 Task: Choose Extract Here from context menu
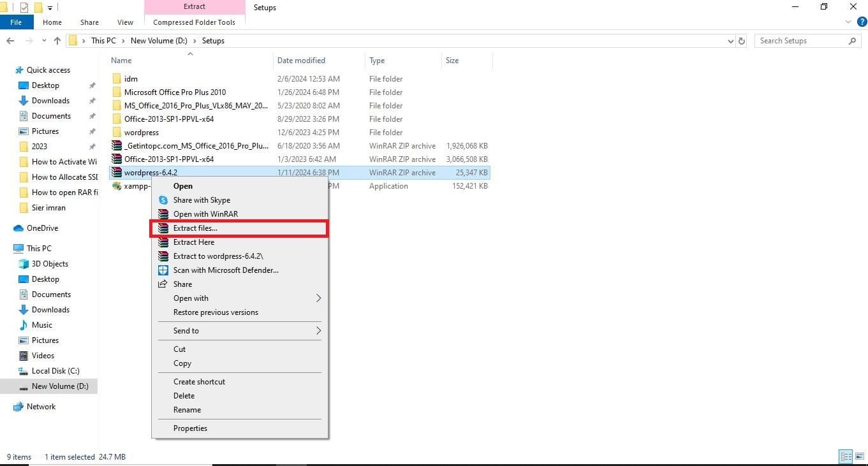[x=193, y=242]
